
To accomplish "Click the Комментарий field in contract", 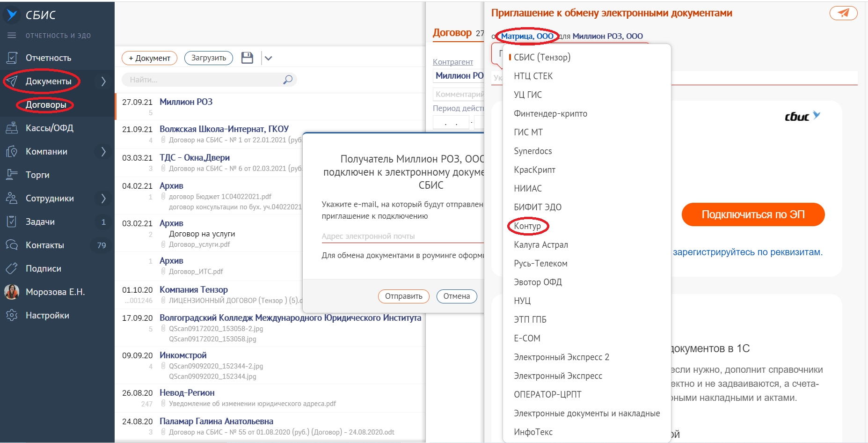I will (x=459, y=94).
